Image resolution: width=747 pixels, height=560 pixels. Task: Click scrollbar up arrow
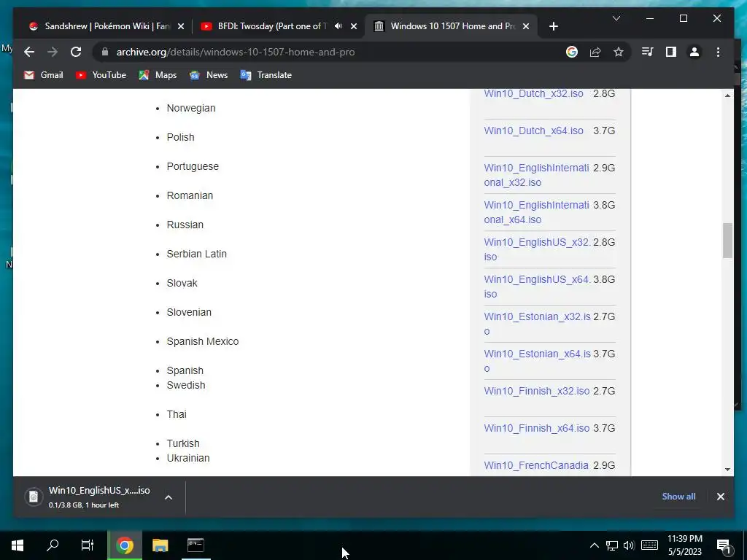click(727, 96)
